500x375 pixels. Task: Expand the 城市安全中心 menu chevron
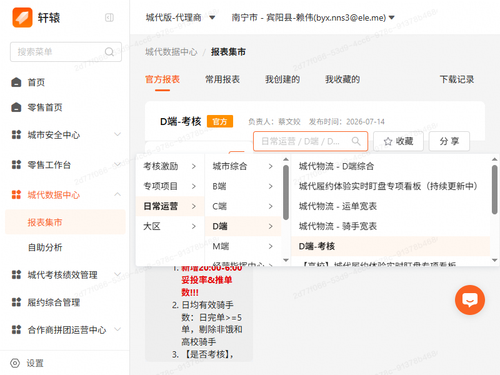click(117, 134)
